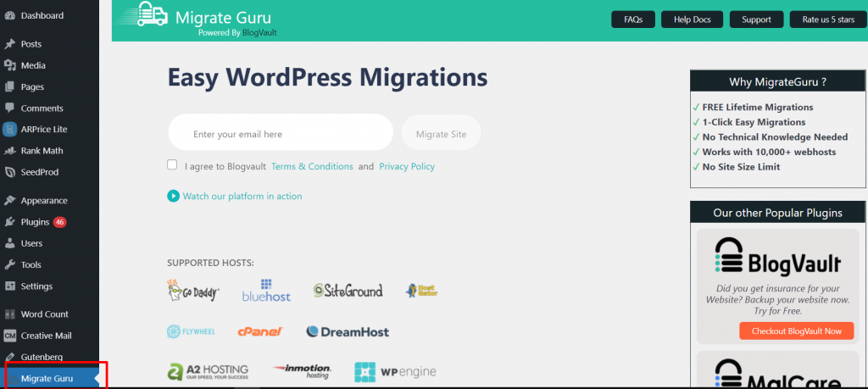Screen dimensions: 868x389
Task: Click the email input field
Action: pos(281,132)
